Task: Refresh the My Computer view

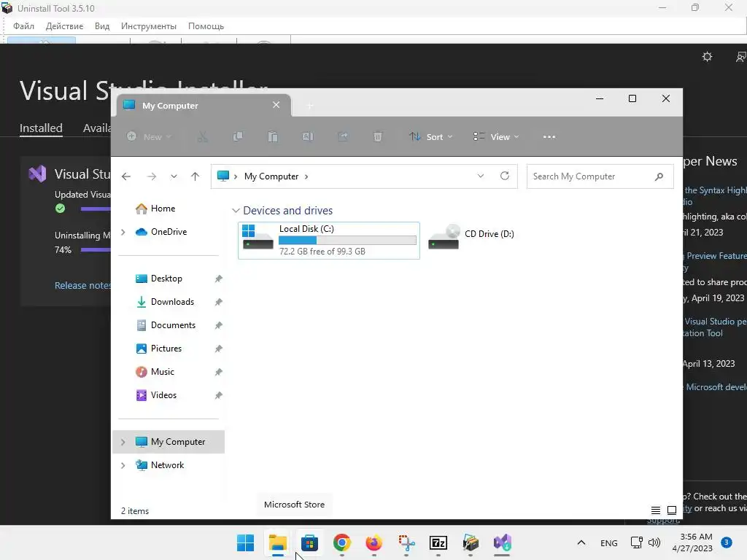Action: [505, 176]
